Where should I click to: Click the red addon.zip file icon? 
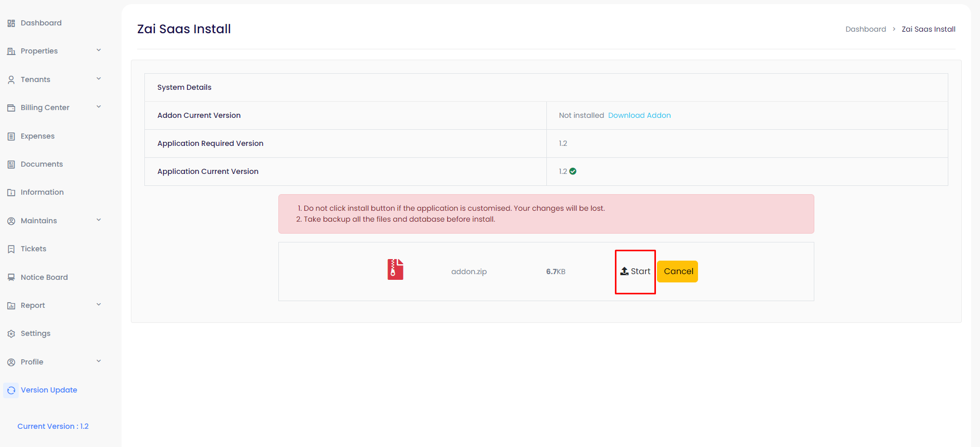click(395, 270)
